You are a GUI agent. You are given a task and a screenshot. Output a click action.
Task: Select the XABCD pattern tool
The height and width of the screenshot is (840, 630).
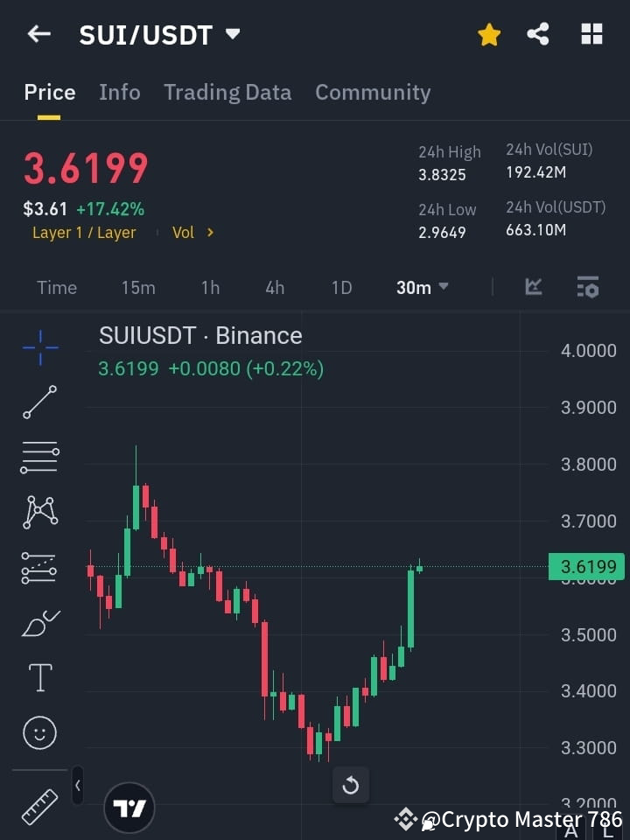[x=40, y=512]
